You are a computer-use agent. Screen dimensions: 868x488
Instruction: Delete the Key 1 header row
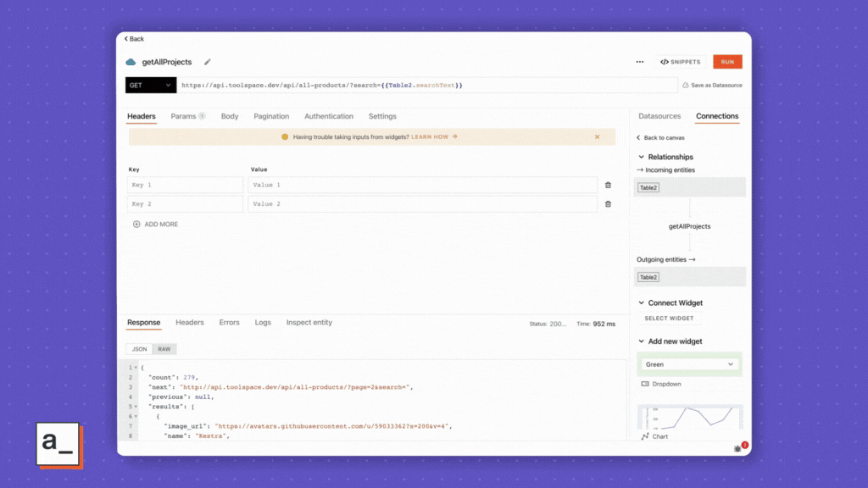tap(608, 185)
